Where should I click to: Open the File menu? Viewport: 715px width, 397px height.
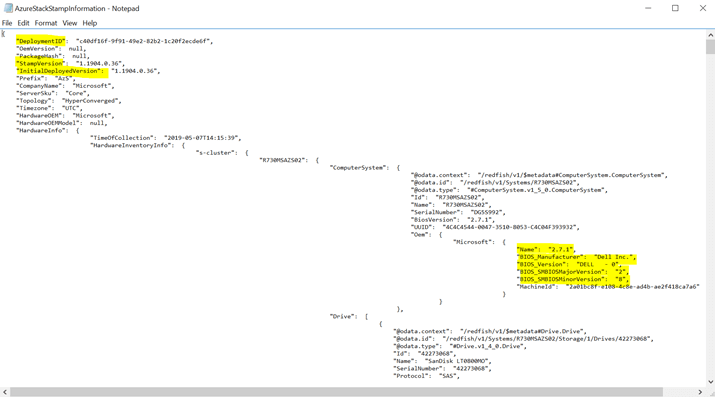(7, 23)
